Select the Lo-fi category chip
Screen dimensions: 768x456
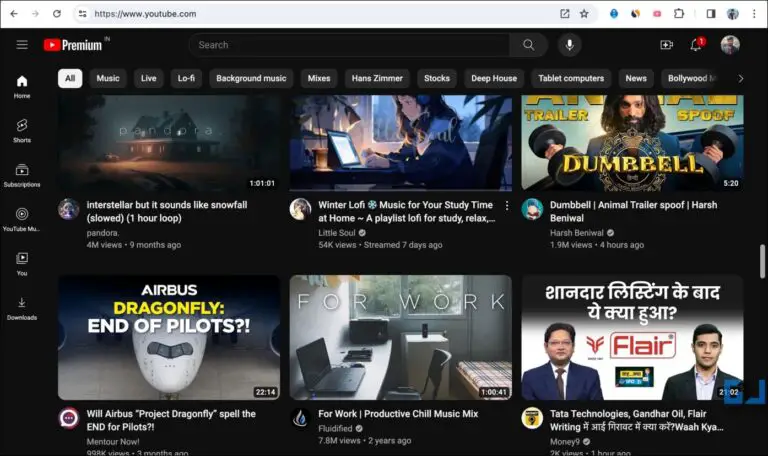186,78
